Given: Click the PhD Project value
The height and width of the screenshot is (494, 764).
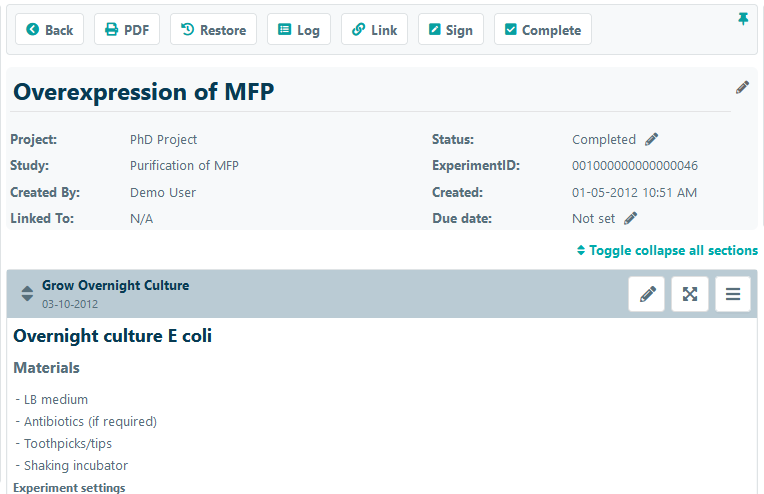Looking at the screenshot, I should (163, 140).
